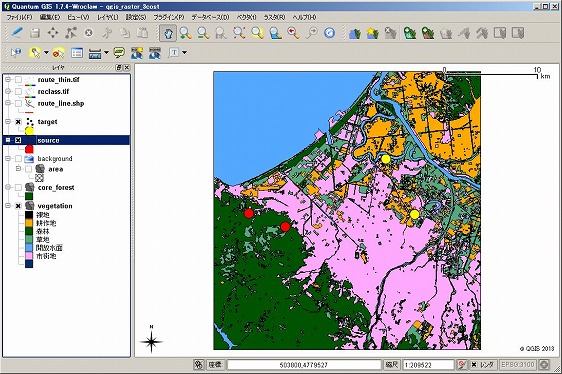Click the Zoom full extent icon
The width and height of the screenshot is (562, 374).
tap(239, 33)
